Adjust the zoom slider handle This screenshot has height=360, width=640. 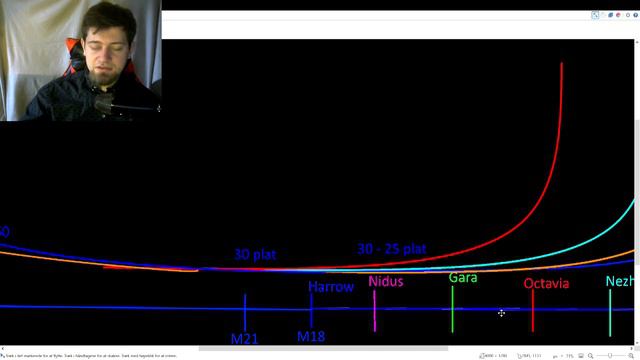point(610,356)
